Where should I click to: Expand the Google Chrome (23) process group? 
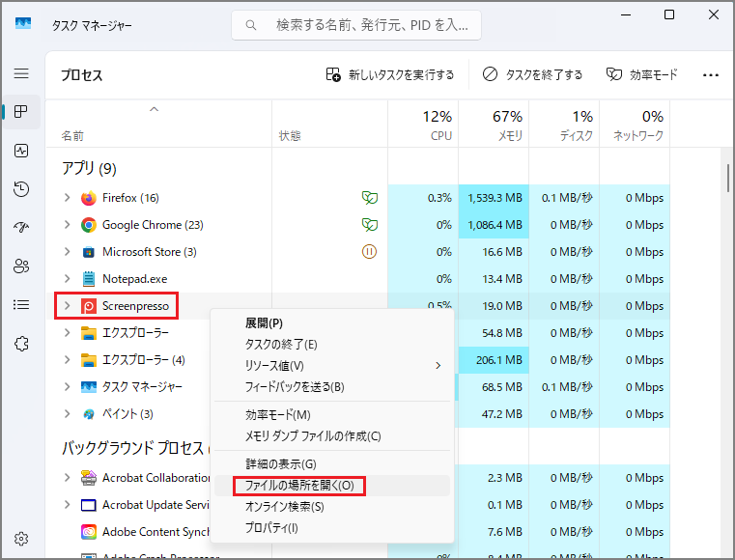coord(67,225)
